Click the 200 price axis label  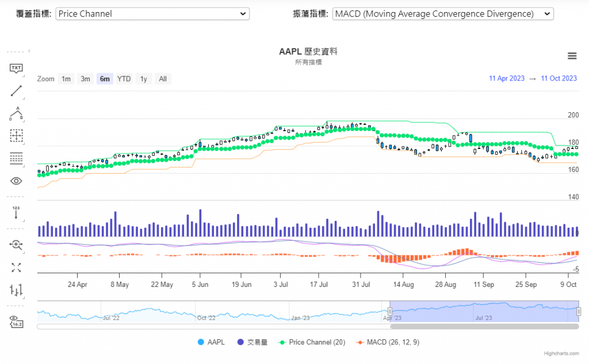[x=573, y=115]
